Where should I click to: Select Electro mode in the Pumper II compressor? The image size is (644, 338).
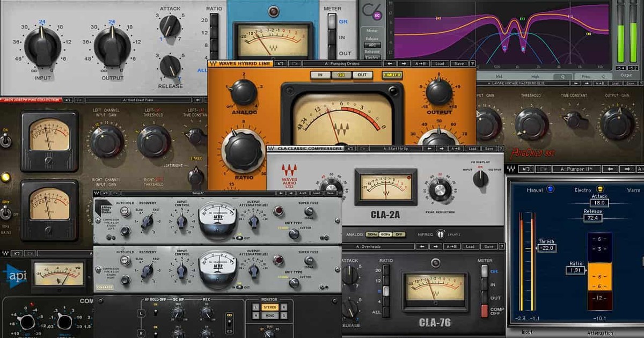599,189
